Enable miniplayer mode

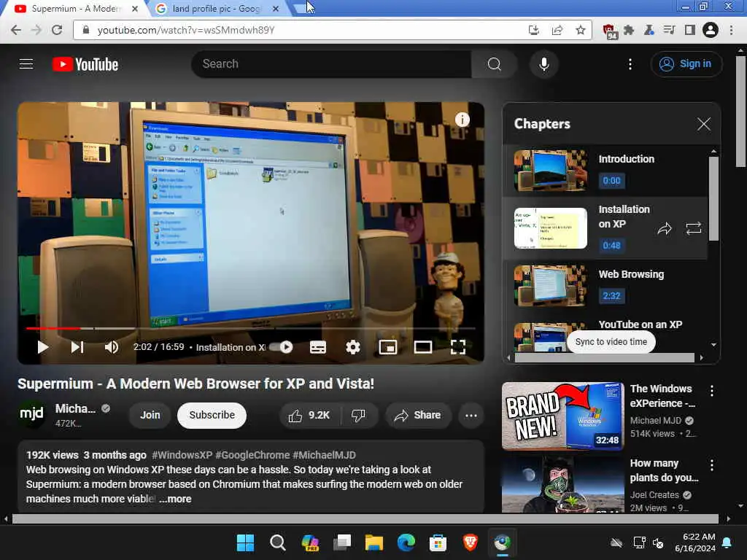(x=388, y=347)
